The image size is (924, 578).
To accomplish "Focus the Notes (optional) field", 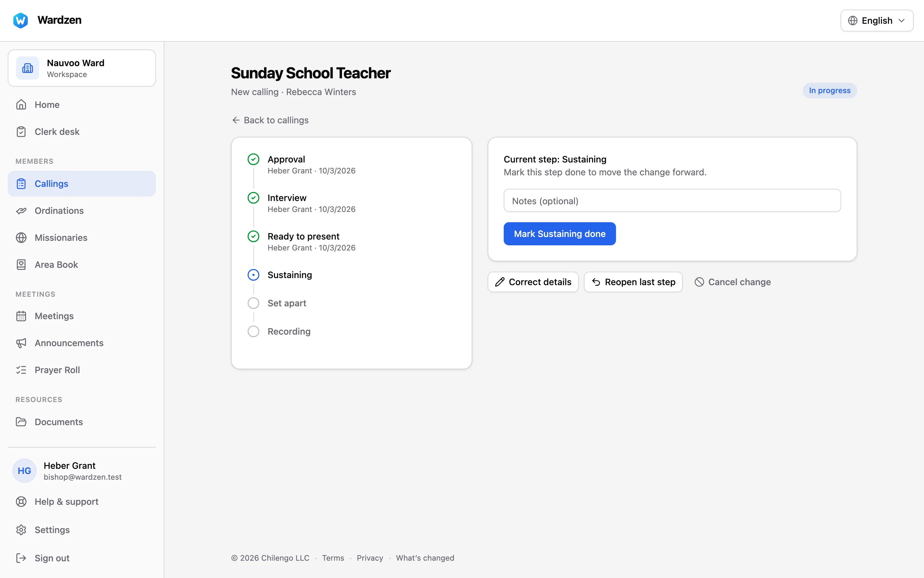I will 672,200.
